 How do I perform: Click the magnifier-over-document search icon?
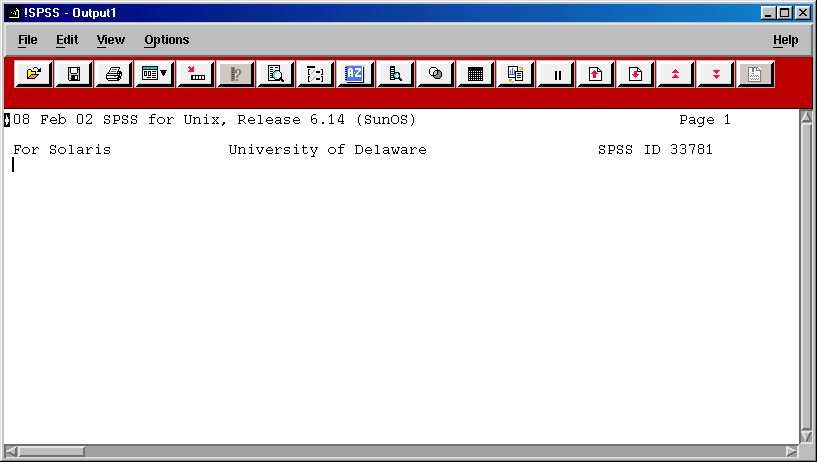(275, 74)
